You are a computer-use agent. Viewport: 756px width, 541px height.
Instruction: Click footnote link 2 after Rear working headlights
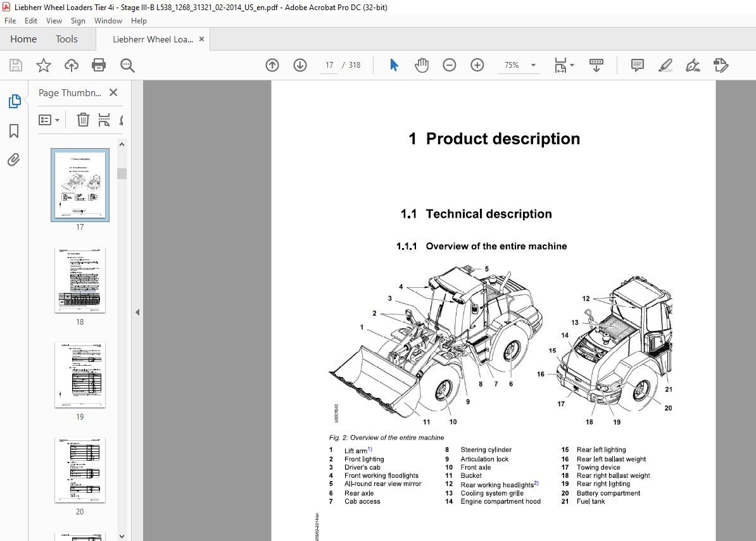tap(536, 483)
